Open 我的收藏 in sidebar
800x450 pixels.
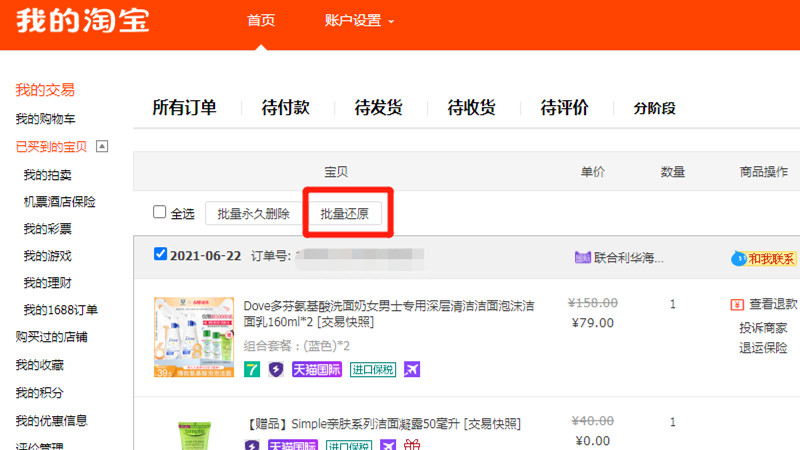click(x=39, y=365)
